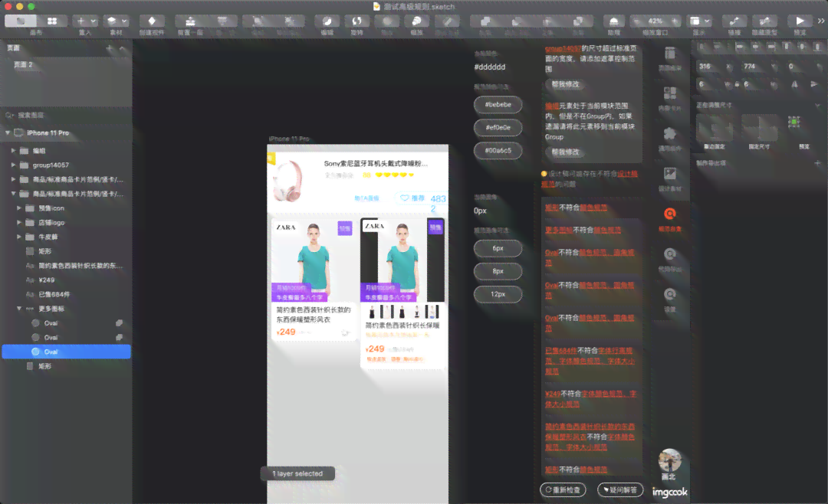828x504 pixels.
Task: Choose the #bebebe color suggestion
Action: [498, 104]
